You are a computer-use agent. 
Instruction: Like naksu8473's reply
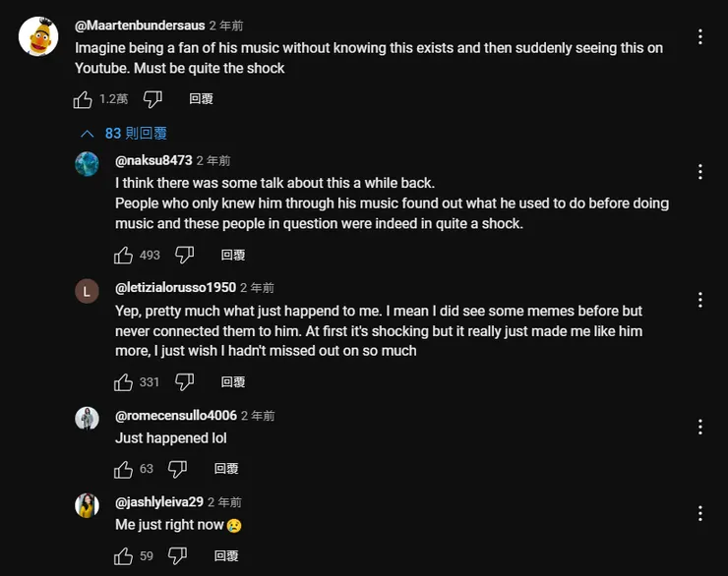tap(124, 256)
